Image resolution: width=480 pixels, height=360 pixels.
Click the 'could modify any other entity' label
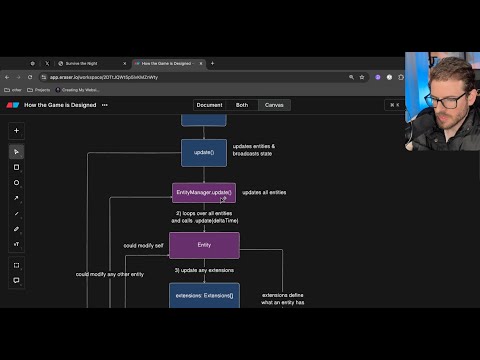110,274
